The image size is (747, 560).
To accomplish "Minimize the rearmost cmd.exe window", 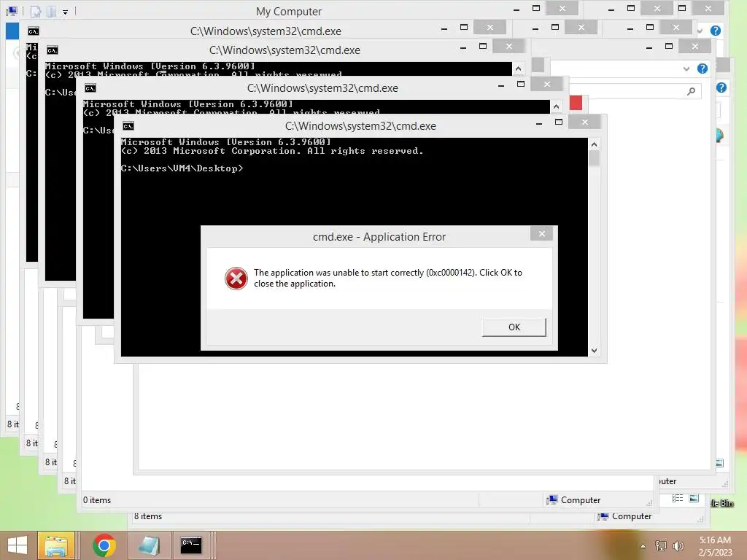I will click(x=444, y=28).
